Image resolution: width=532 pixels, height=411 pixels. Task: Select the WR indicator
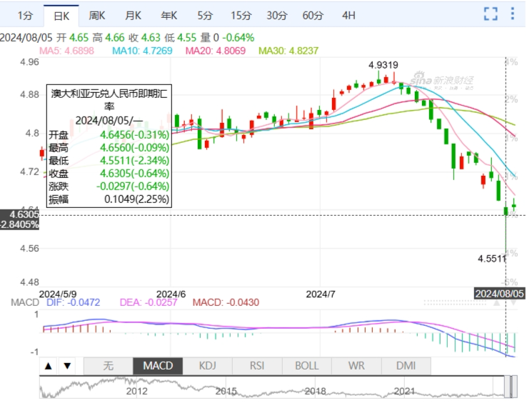[x=356, y=366]
